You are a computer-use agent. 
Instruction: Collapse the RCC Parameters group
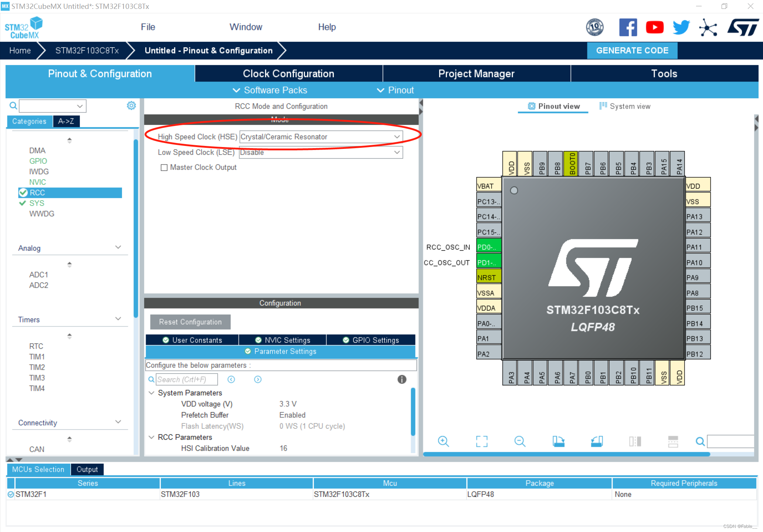[x=151, y=437]
